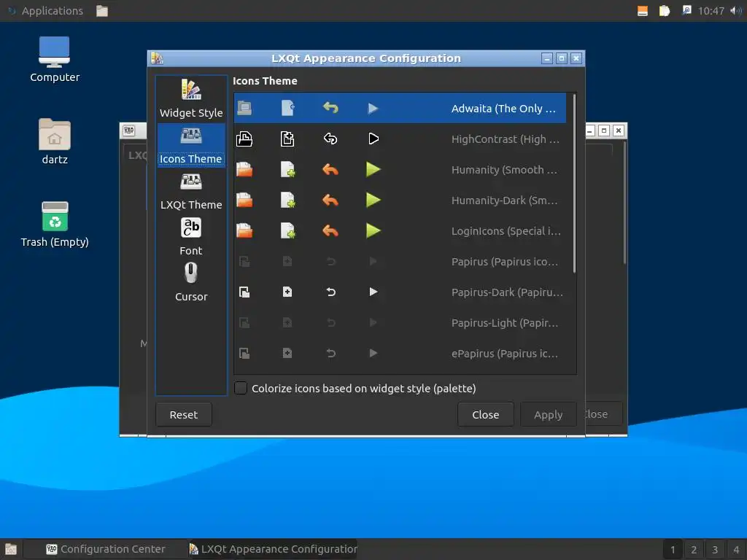Image resolution: width=747 pixels, height=560 pixels.
Task: Click the Humanity orange folder preview icon
Action: [244, 169]
